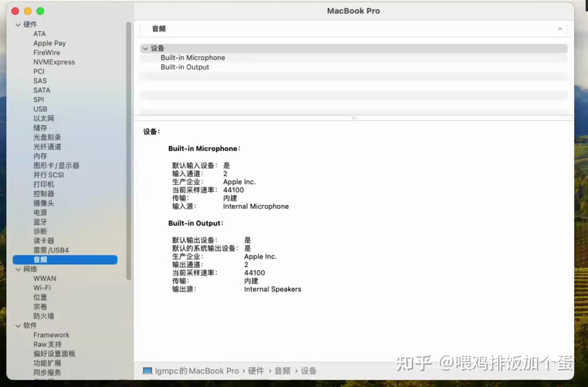The image size is (588, 387).
Task: Open SATA sidebar entry
Action: pos(42,90)
